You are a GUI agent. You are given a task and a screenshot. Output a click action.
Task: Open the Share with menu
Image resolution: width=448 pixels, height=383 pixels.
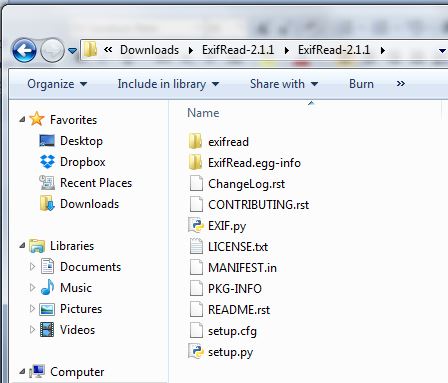coord(284,84)
